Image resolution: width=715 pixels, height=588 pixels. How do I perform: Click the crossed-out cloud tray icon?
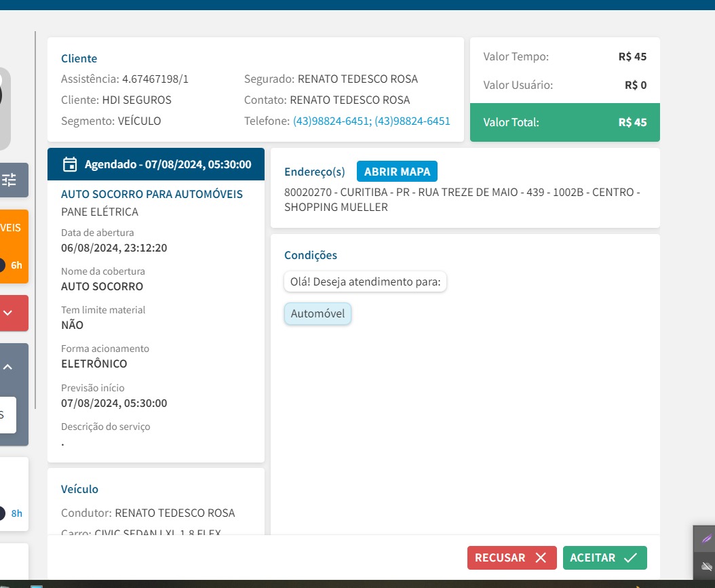click(x=706, y=566)
